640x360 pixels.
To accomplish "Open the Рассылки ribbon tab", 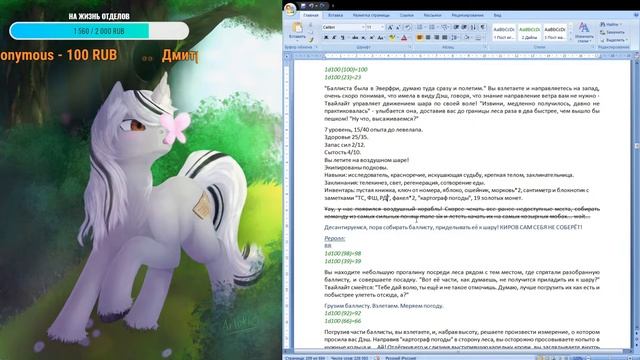I will (432, 15).
